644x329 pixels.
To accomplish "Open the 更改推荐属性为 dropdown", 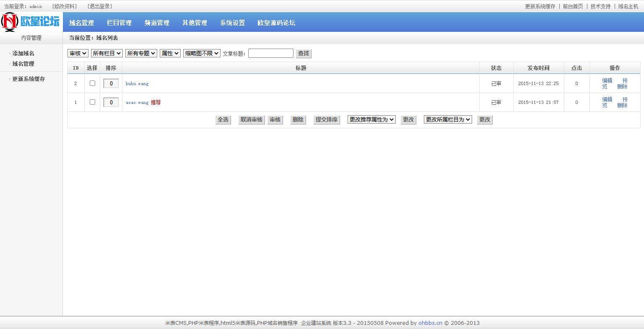I will point(371,119).
